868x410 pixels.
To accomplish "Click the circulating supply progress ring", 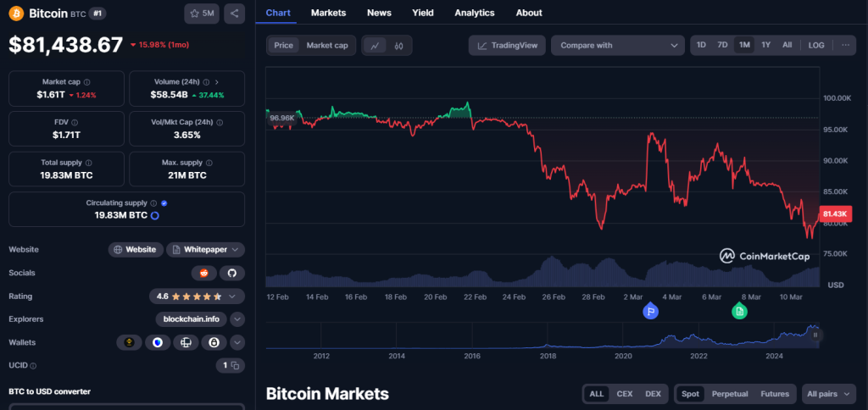I will pyautogui.click(x=155, y=215).
